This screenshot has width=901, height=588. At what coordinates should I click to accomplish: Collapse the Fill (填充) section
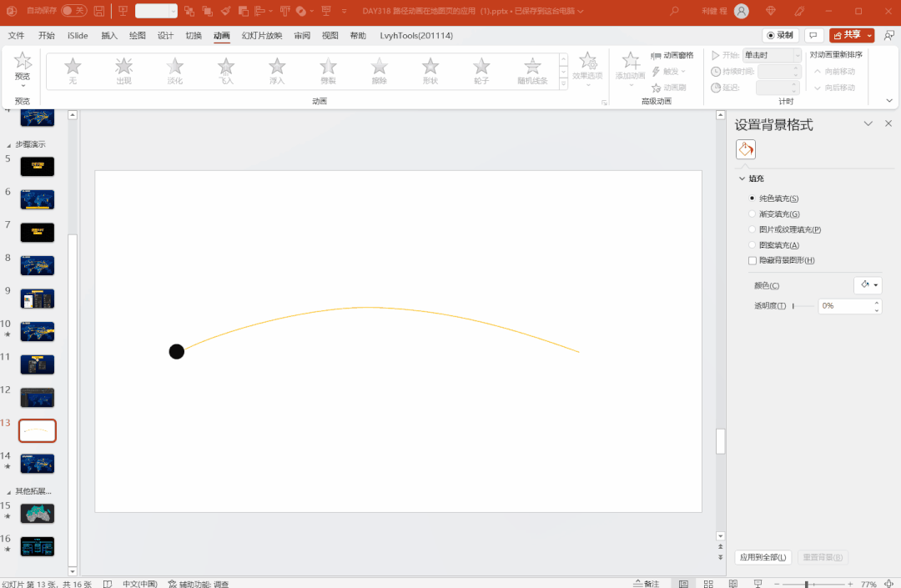pos(742,178)
